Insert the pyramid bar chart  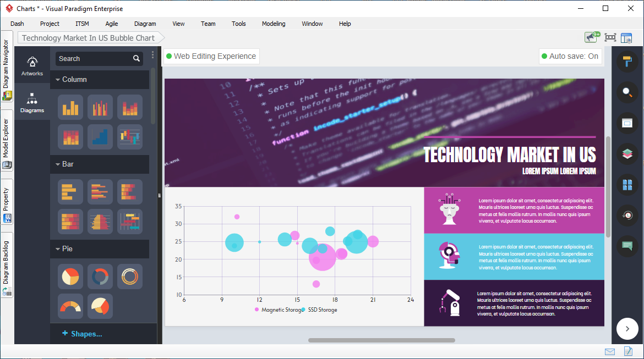click(x=100, y=222)
